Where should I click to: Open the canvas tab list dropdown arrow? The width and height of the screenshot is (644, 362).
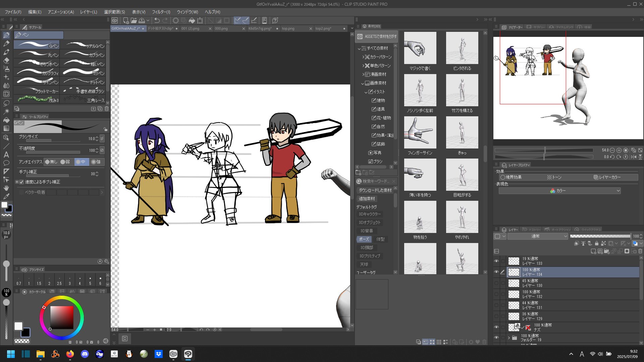point(352,28)
